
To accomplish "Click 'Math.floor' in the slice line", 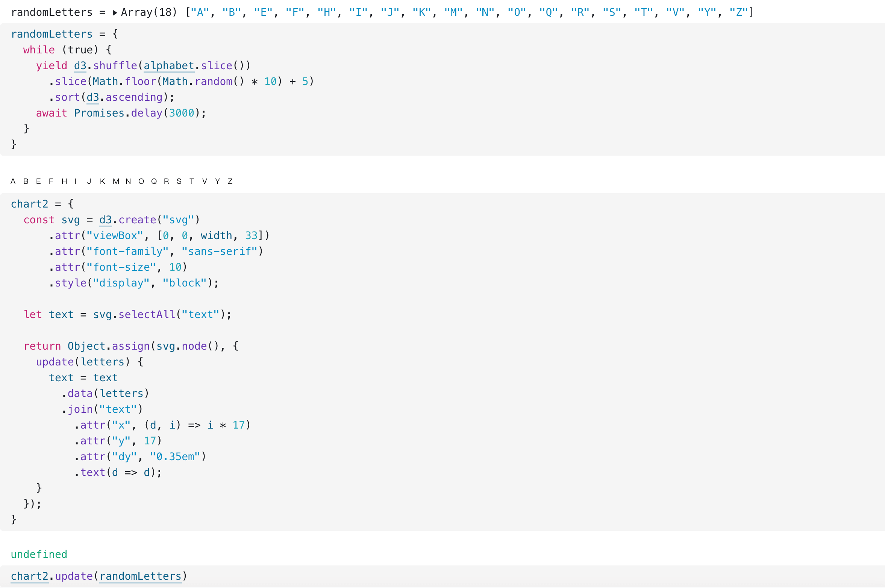I will click(x=124, y=82).
